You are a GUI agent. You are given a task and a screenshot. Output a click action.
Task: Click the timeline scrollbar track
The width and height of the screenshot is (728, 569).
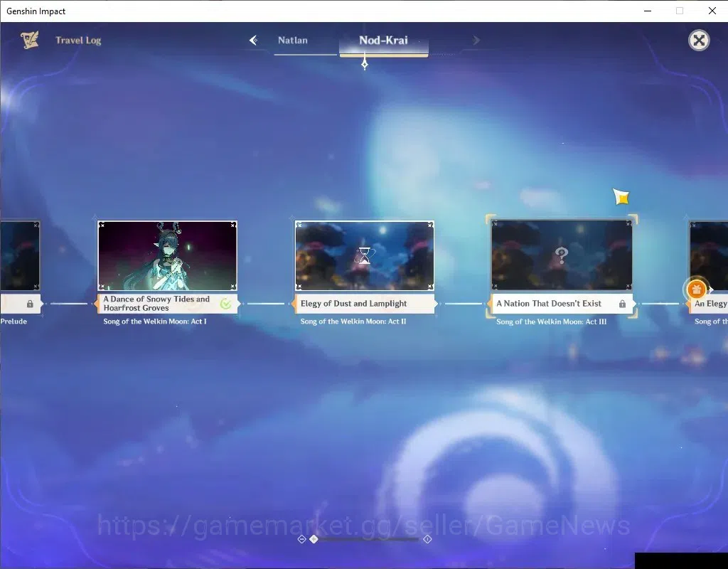point(369,539)
